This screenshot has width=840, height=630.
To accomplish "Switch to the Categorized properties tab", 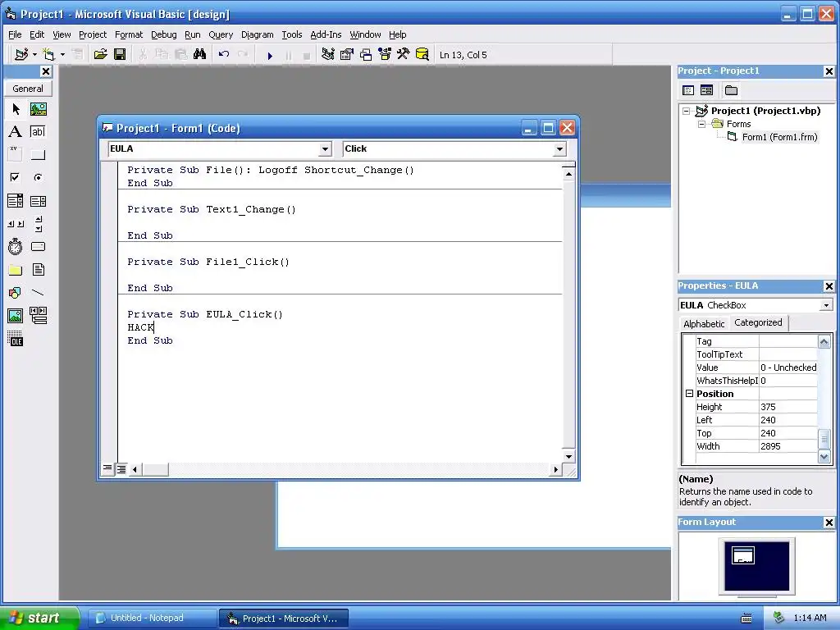I will [x=758, y=322].
